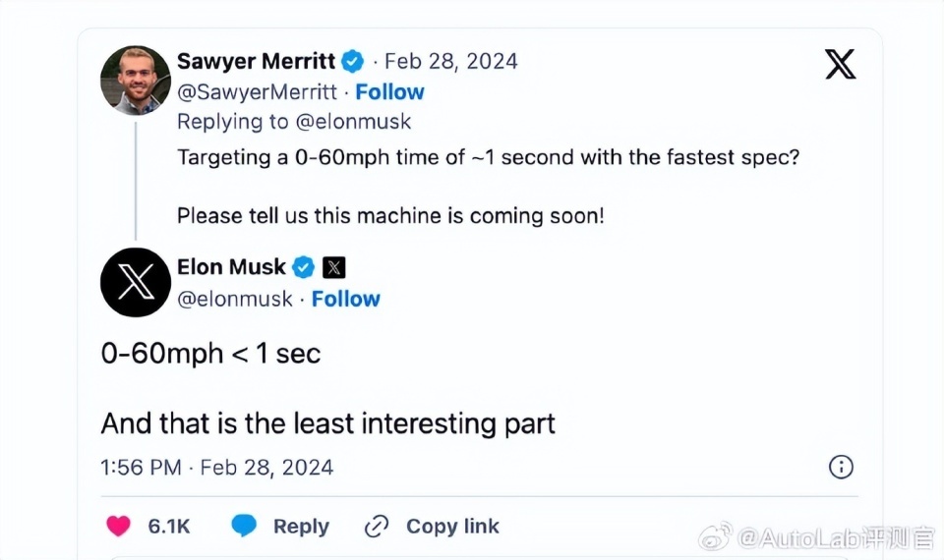944x560 pixels.
Task: Click the blue reply speech bubble icon
Action: pyautogui.click(x=244, y=526)
